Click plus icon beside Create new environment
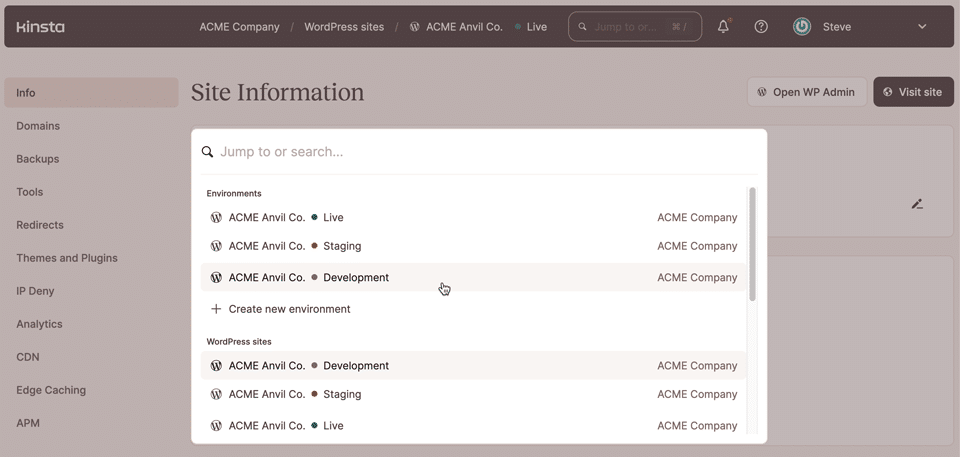 coord(216,309)
